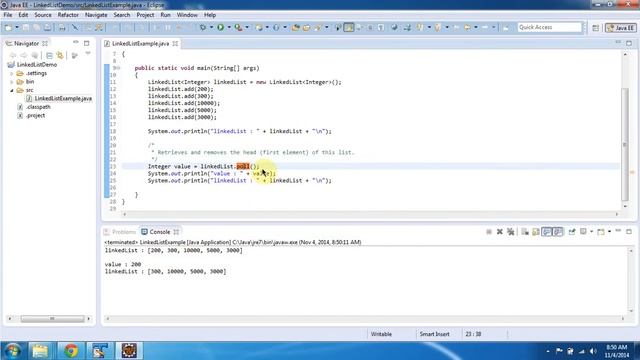Close the LinkedListExample.java editor tab
Image resolution: width=640 pixels, height=360 pixels.
tap(175, 44)
